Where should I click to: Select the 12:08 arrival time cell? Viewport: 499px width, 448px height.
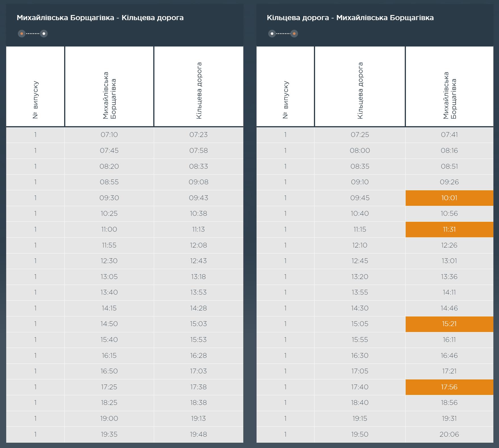(x=198, y=245)
